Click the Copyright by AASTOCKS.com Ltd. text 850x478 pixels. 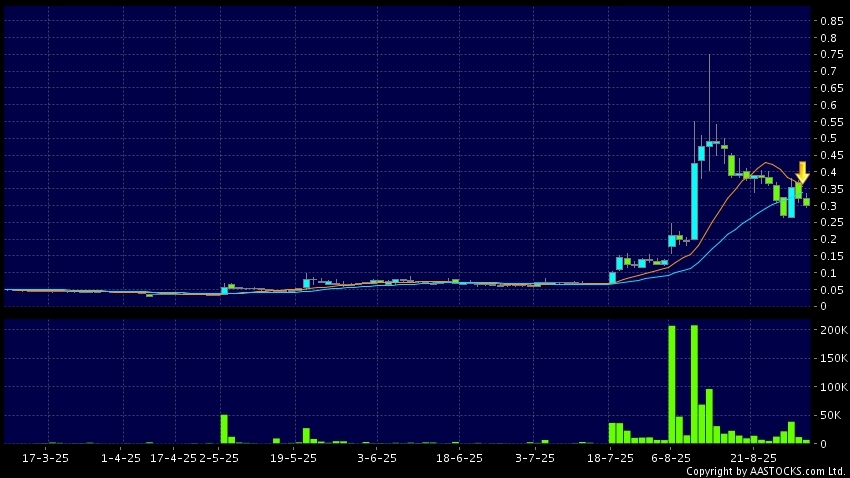click(x=766, y=471)
